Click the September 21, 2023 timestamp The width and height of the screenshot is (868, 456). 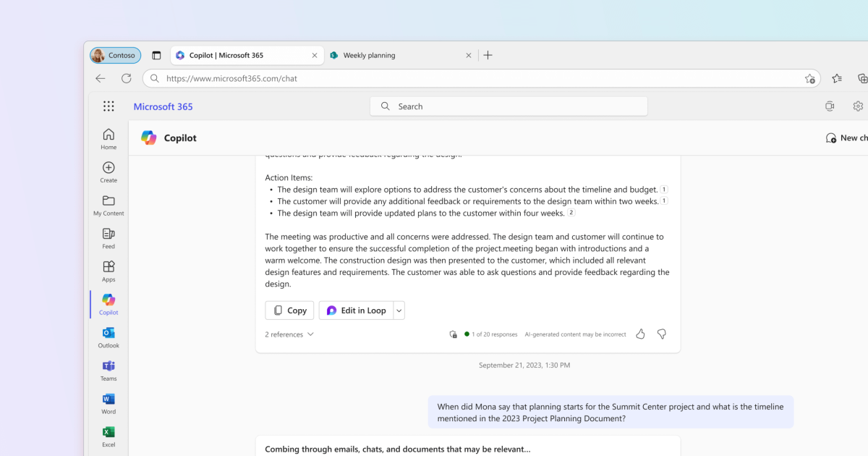click(524, 366)
